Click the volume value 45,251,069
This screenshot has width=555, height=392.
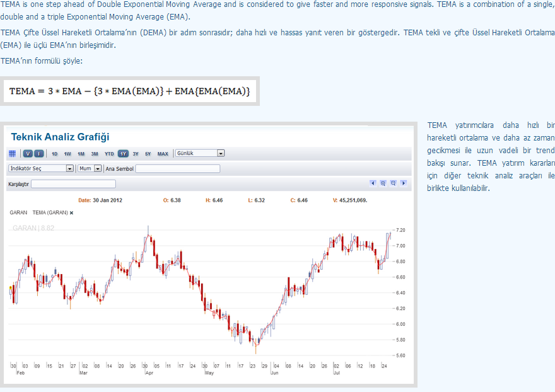(353, 200)
